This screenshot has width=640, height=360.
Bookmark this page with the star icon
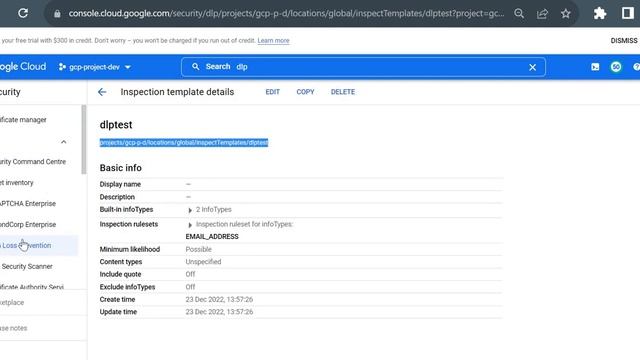565,13
